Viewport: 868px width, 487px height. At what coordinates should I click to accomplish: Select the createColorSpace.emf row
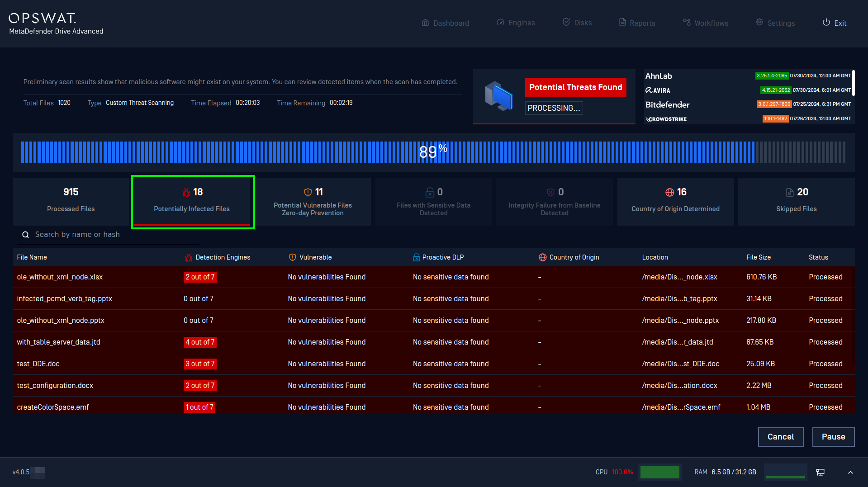[433, 405]
